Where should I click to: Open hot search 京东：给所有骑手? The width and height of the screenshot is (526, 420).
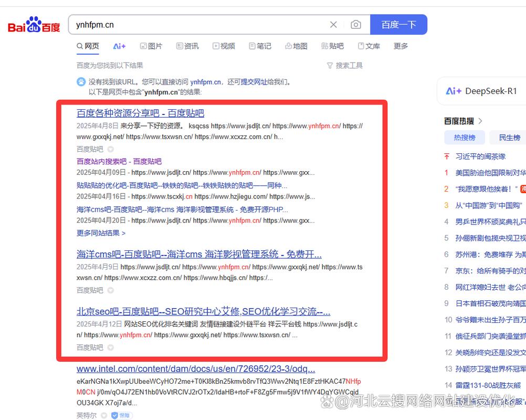click(x=490, y=271)
